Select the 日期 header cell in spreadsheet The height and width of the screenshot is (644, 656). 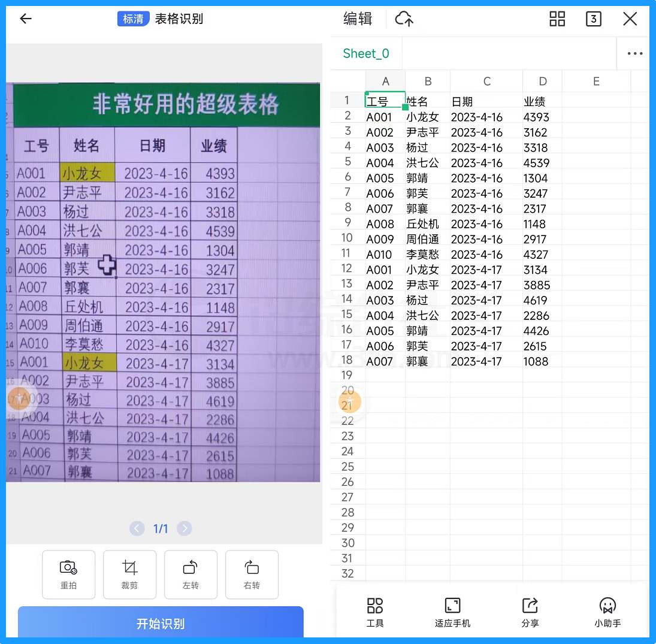(x=486, y=101)
